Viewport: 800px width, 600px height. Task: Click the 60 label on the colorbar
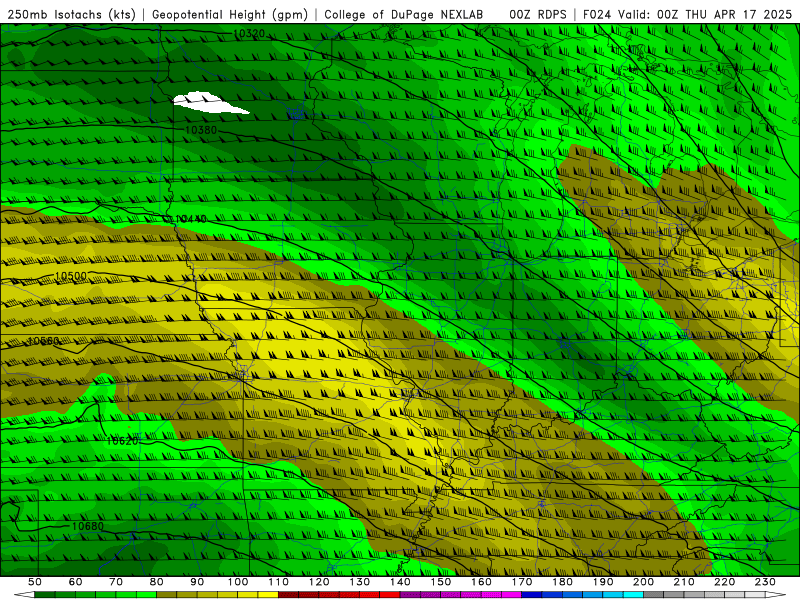coord(75,582)
